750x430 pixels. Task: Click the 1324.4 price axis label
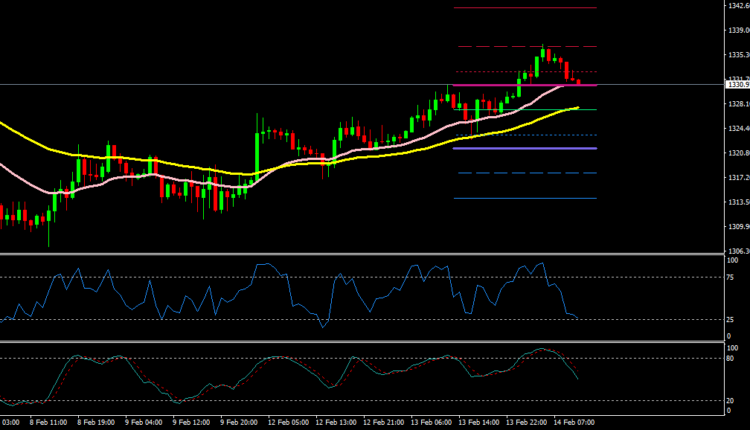[736, 128]
